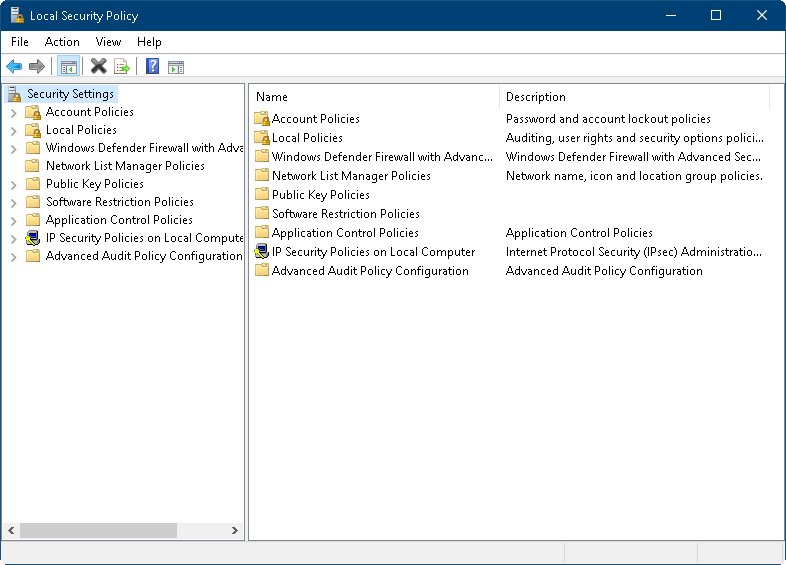Expand Advanced Audit Policy Configuration tree node

tap(14, 256)
